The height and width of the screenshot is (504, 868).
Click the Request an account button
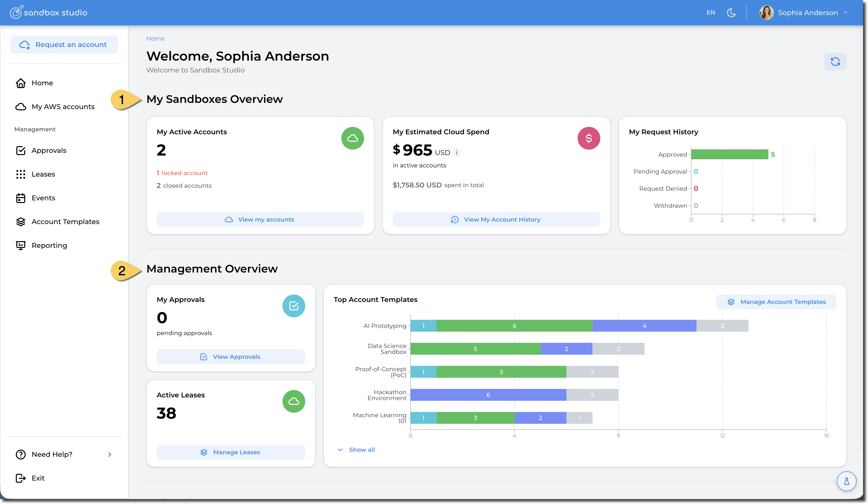pyautogui.click(x=64, y=45)
